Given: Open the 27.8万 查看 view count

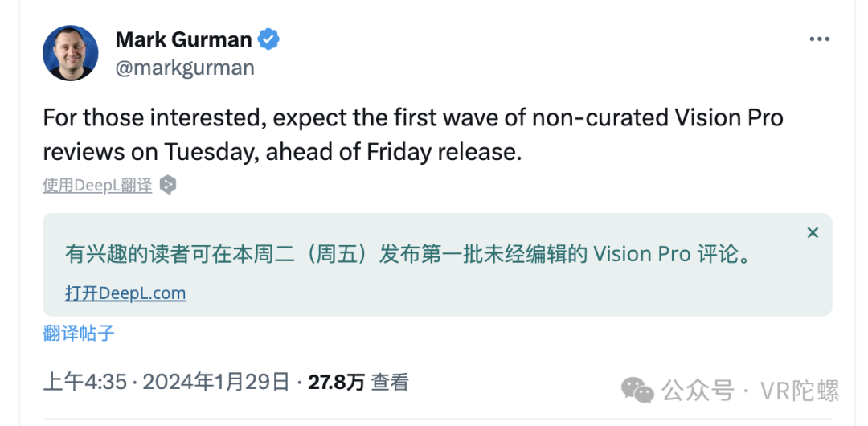Looking at the screenshot, I should click(x=358, y=383).
